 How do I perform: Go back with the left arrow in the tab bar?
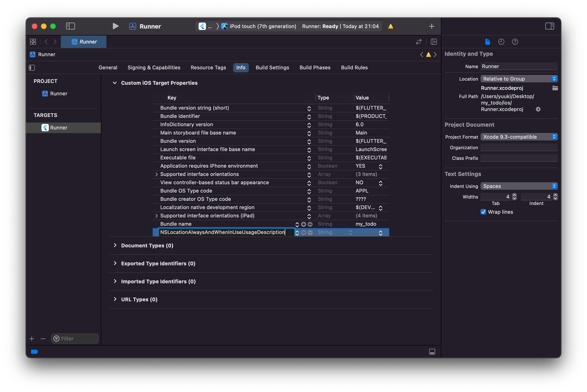tap(46, 42)
